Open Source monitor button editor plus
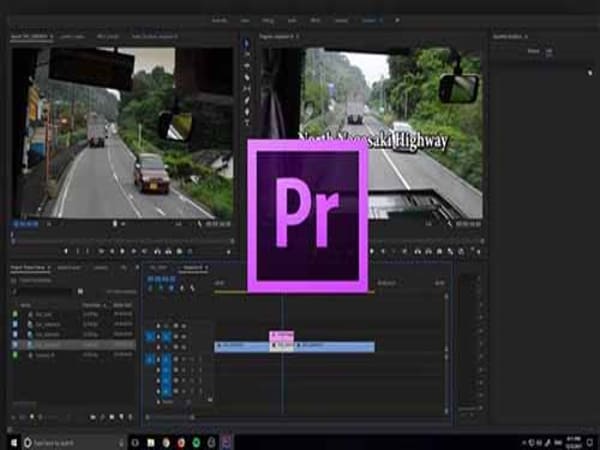This screenshot has height=450, width=600. click(229, 252)
